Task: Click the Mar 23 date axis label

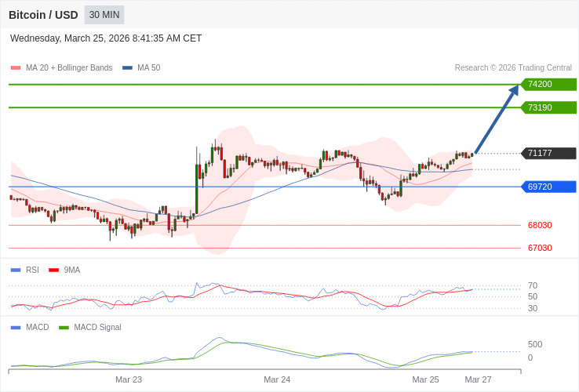Action: point(129,379)
